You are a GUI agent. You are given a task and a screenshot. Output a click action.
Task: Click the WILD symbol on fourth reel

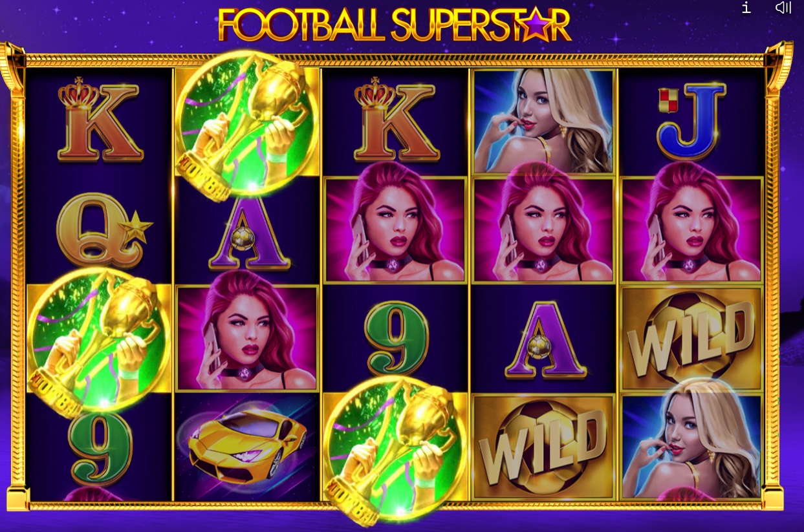(543, 447)
